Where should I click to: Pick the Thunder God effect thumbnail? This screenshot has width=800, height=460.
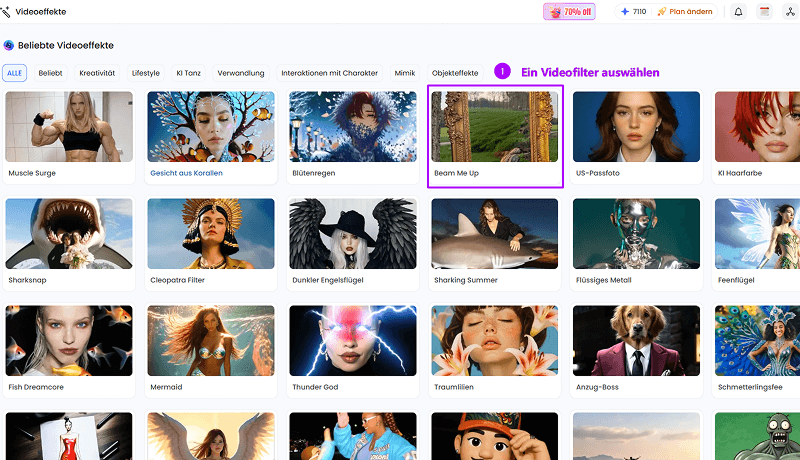click(x=353, y=340)
